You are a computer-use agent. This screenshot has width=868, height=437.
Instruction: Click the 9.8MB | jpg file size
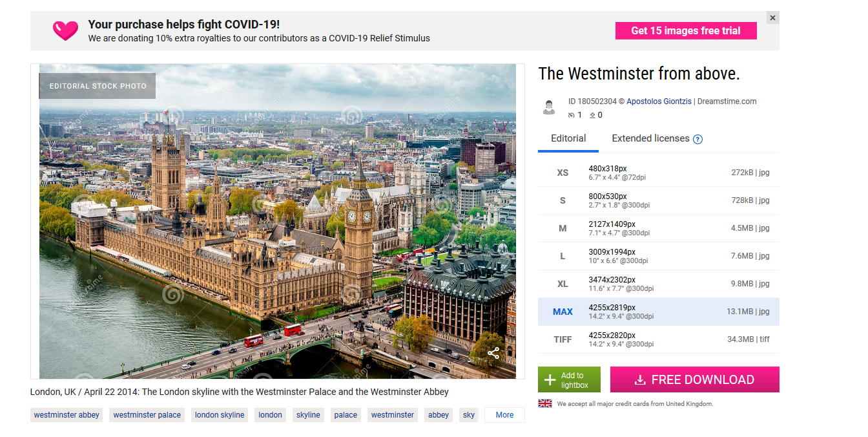(x=750, y=284)
